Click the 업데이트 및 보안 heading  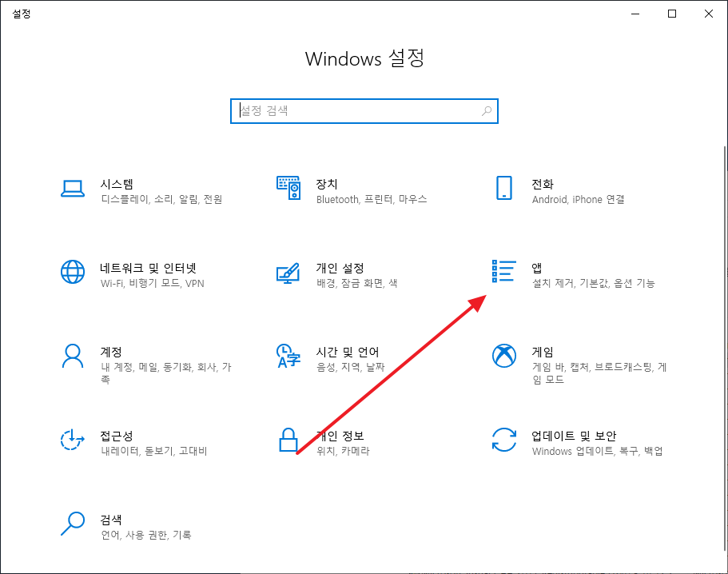pos(574,436)
